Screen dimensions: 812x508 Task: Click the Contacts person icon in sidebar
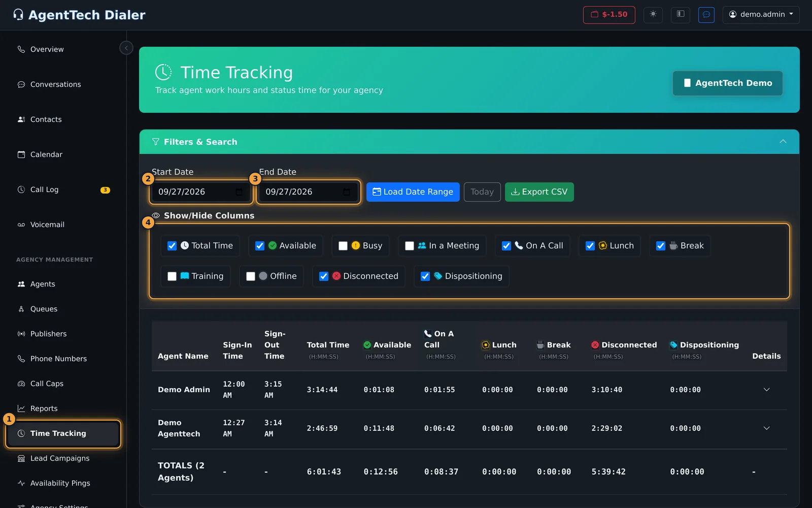[x=21, y=119]
